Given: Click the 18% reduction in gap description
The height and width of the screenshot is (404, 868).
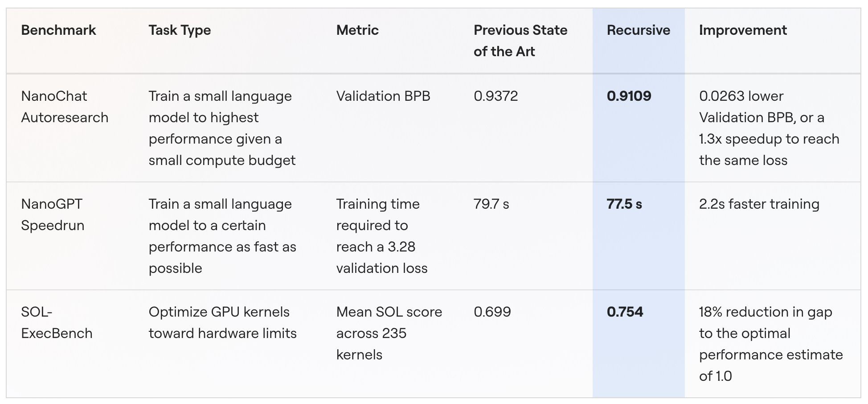Looking at the screenshot, I should click(771, 344).
